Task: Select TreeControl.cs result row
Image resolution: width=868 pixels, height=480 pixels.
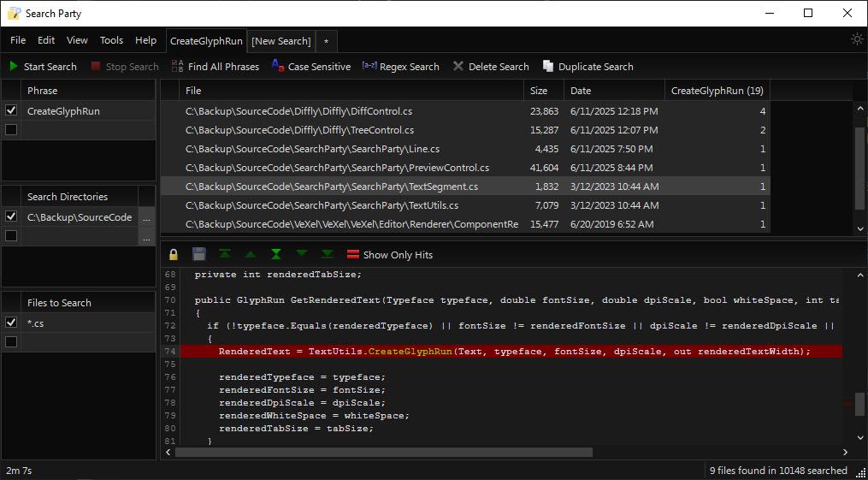Action: [465, 130]
